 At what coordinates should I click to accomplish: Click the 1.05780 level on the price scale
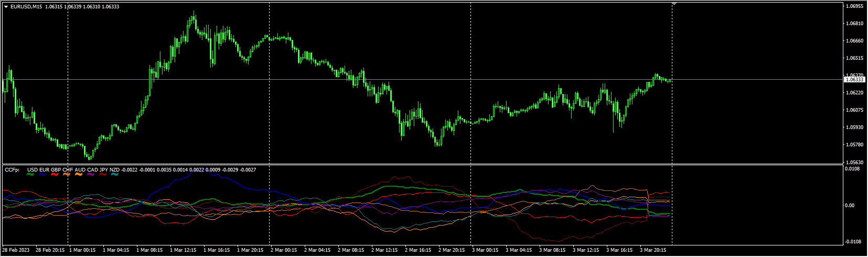click(x=854, y=145)
